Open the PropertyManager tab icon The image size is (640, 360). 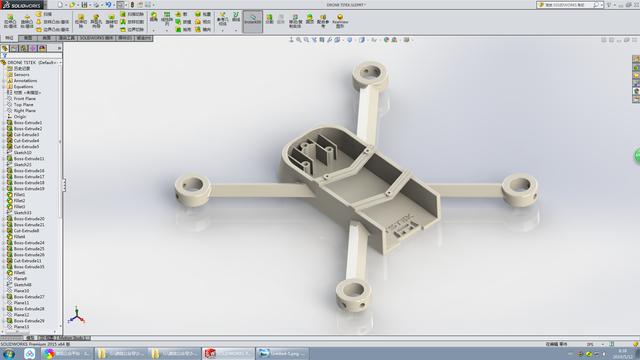click(x=14, y=48)
